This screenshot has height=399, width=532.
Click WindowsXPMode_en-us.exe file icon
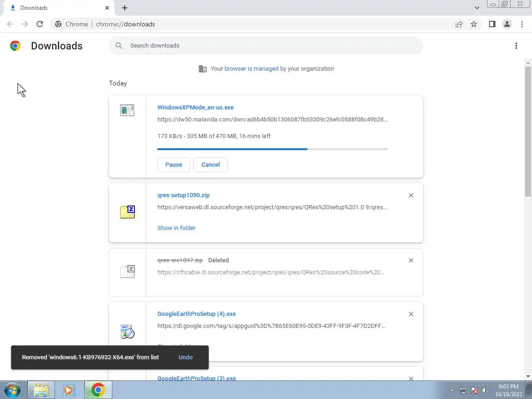(x=127, y=110)
